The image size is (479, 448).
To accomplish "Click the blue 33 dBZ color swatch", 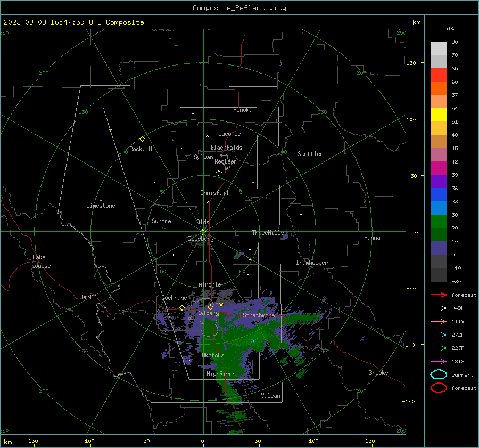I will pyautogui.click(x=439, y=195).
